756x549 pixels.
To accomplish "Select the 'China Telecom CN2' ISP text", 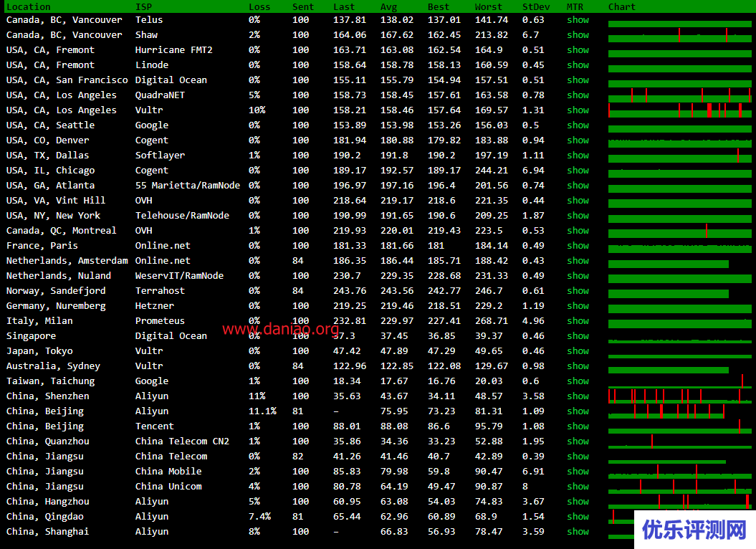I will click(x=182, y=441).
